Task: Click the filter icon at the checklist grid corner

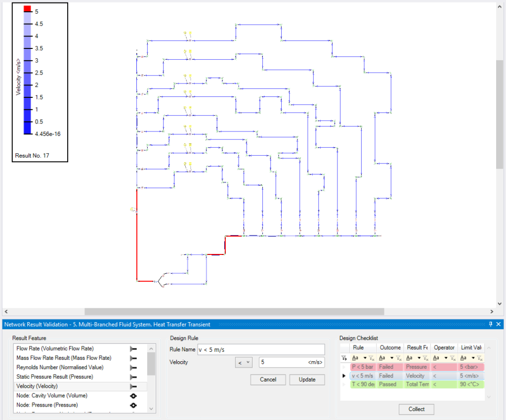Action: [343, 359]
